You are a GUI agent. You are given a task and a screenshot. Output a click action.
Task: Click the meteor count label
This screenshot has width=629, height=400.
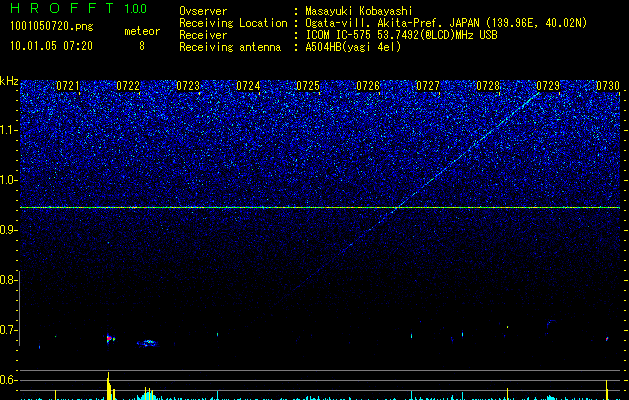(142, 31)
